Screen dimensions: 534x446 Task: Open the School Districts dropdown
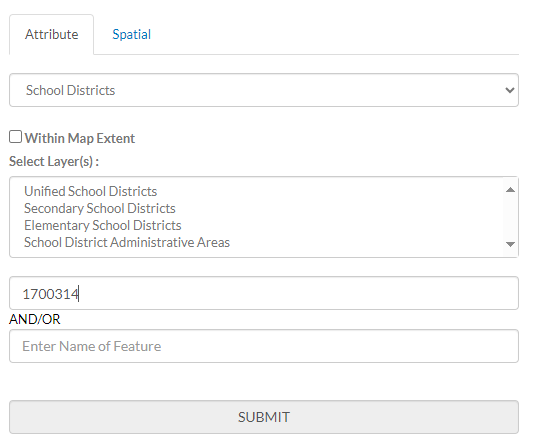coord(264,90)
